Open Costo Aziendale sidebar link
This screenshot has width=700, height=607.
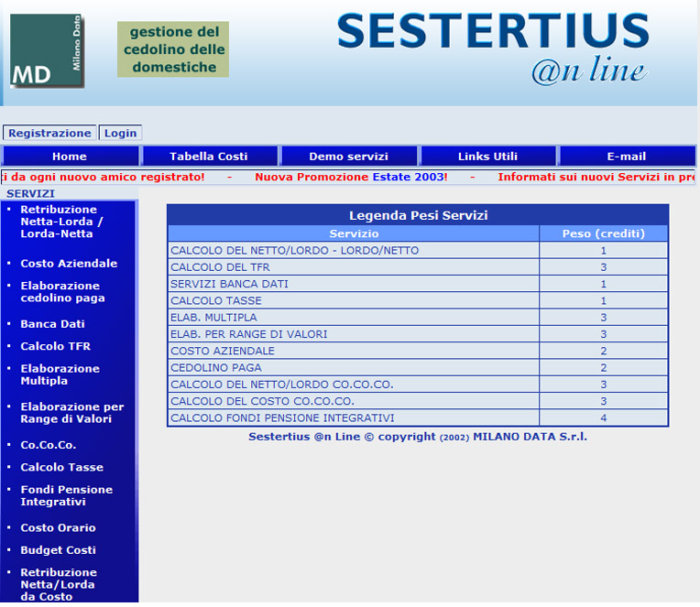(69, 264)
